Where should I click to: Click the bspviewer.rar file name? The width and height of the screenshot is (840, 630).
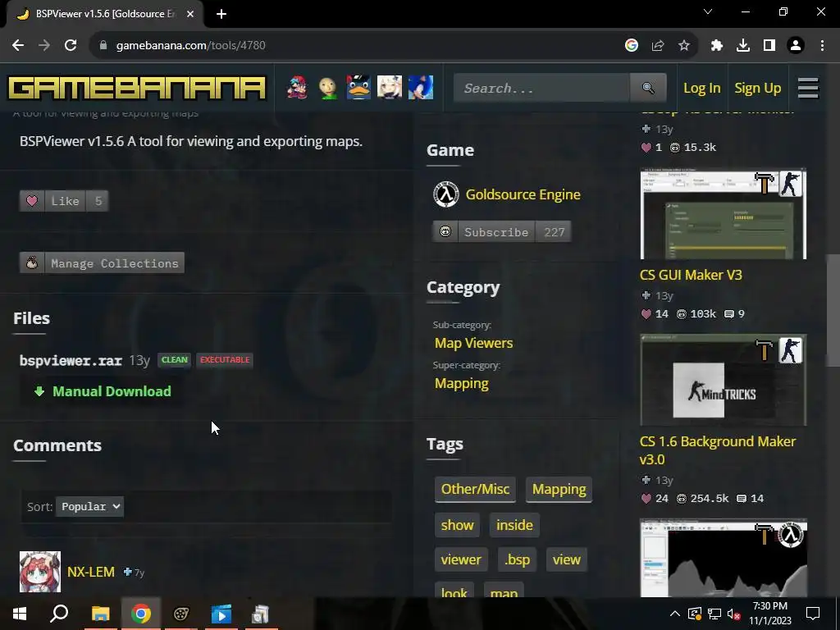[71, 361]
